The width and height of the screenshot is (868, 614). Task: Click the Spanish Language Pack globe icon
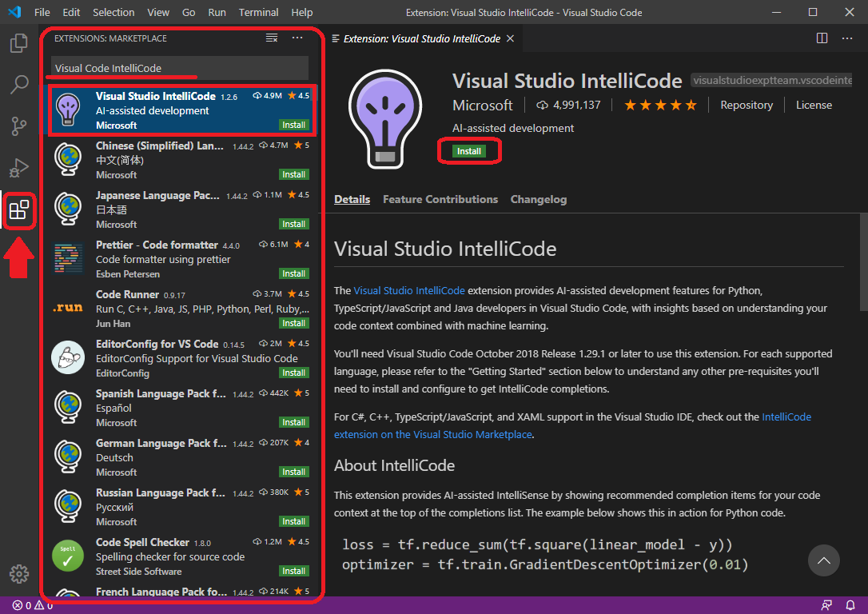click(68, 408)
